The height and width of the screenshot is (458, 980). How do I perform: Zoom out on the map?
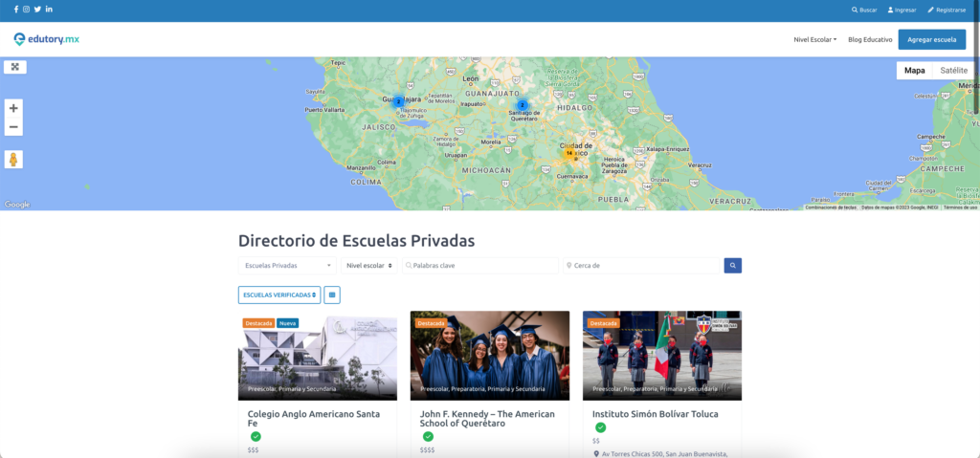coord(14,127)
